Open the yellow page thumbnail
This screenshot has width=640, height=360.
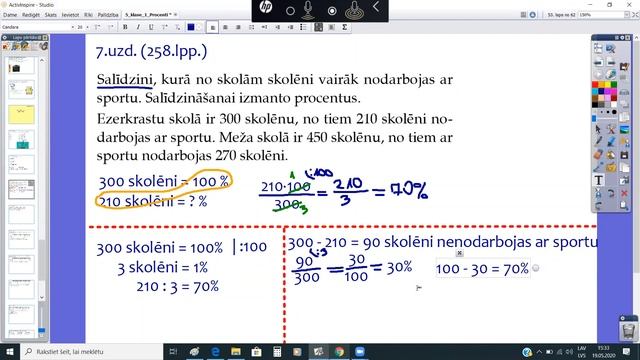pos(21,114)
